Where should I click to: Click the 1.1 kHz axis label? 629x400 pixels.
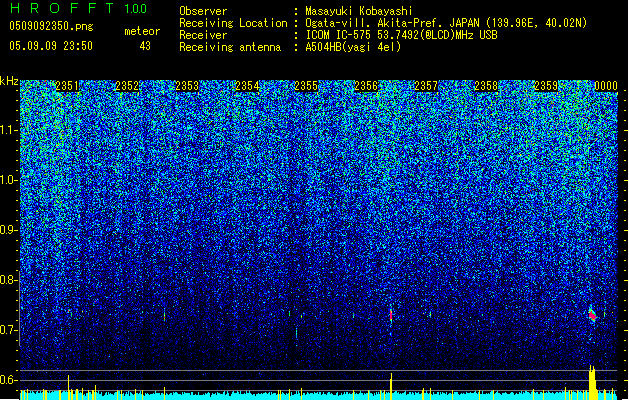[x=8, y=130]
